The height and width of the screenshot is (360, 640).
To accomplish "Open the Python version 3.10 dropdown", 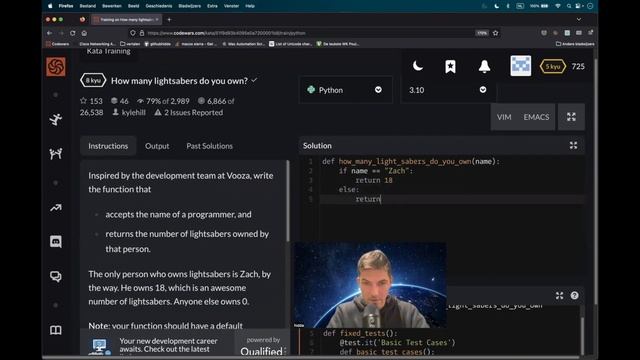I will pyautogui.click(x=448, y=90).
